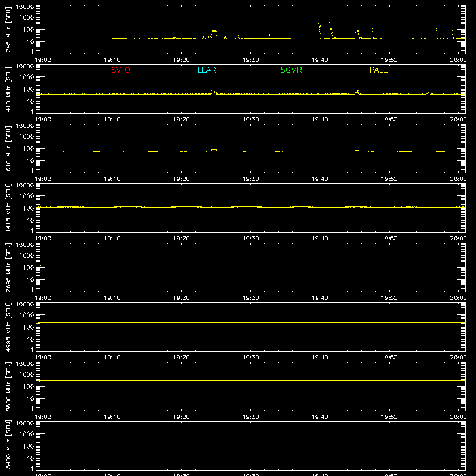This screenshot has height=476, width=476.
Task: Click the 10000 tick on 245 MHz y-axis
Action: tap(25, 7)
